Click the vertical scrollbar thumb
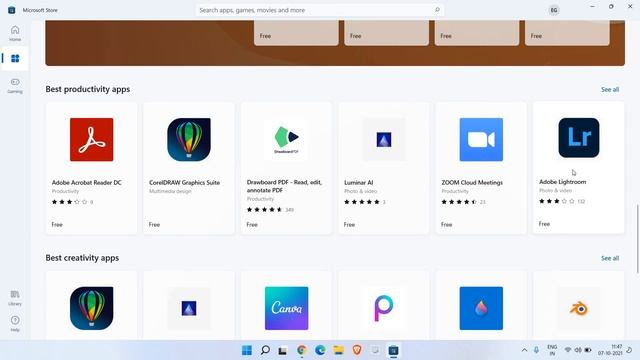This screenshot has width=640, height=360. (637, 239)
